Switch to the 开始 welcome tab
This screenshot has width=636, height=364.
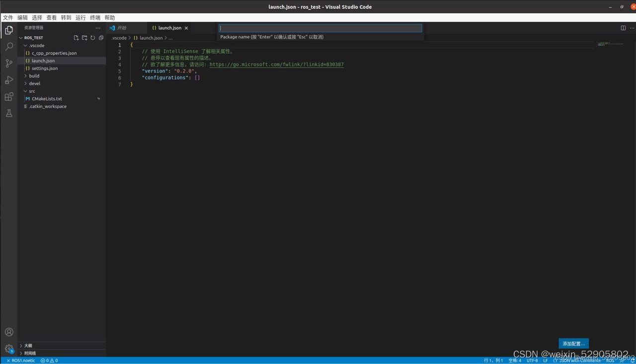121,28
